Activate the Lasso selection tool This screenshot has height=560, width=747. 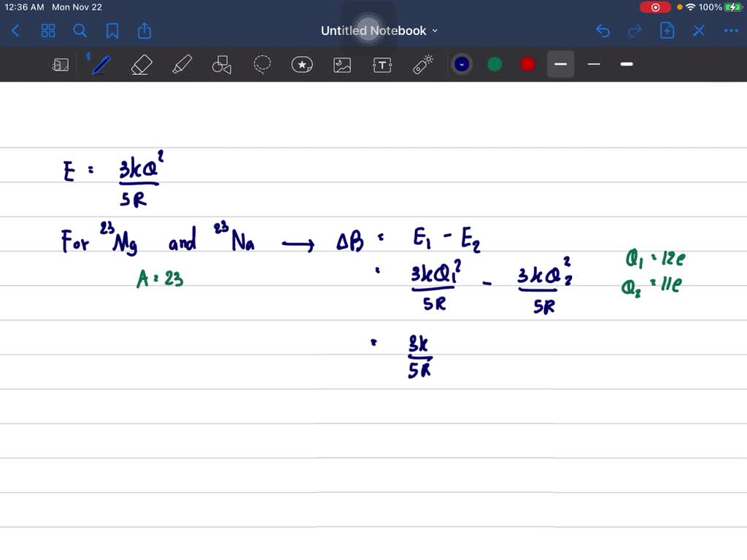pyautogui.click(x=262, y=64)
